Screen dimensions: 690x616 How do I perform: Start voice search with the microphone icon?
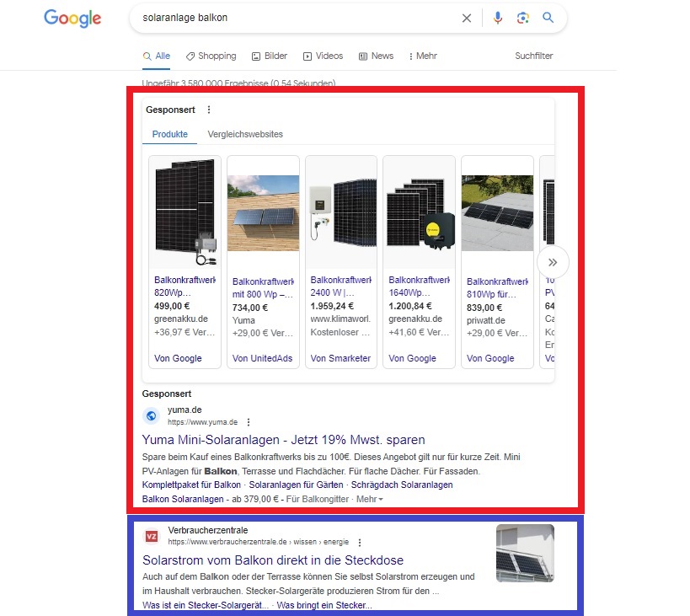click(498, 18)
